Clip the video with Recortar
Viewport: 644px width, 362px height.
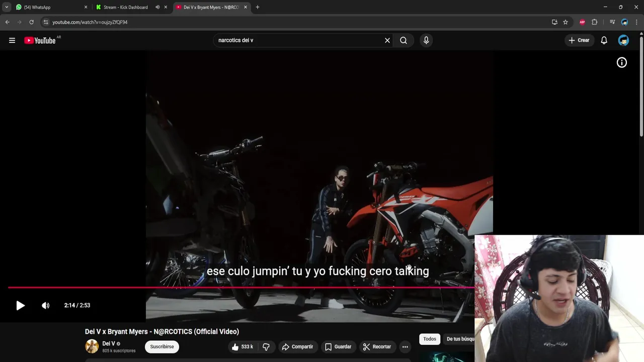(x=377, y=346)
